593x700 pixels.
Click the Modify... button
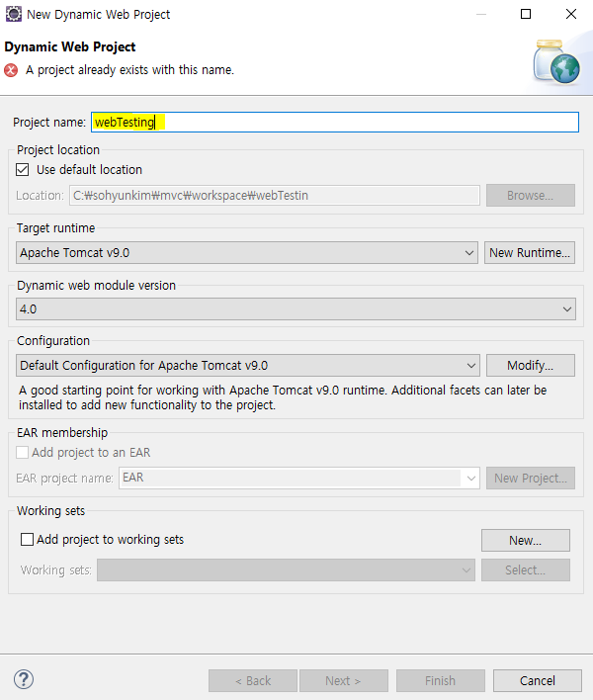531,365
